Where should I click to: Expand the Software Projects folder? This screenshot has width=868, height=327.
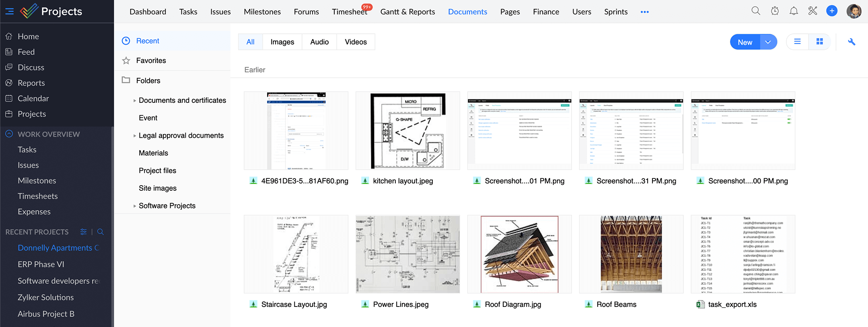tap(134, 206)
